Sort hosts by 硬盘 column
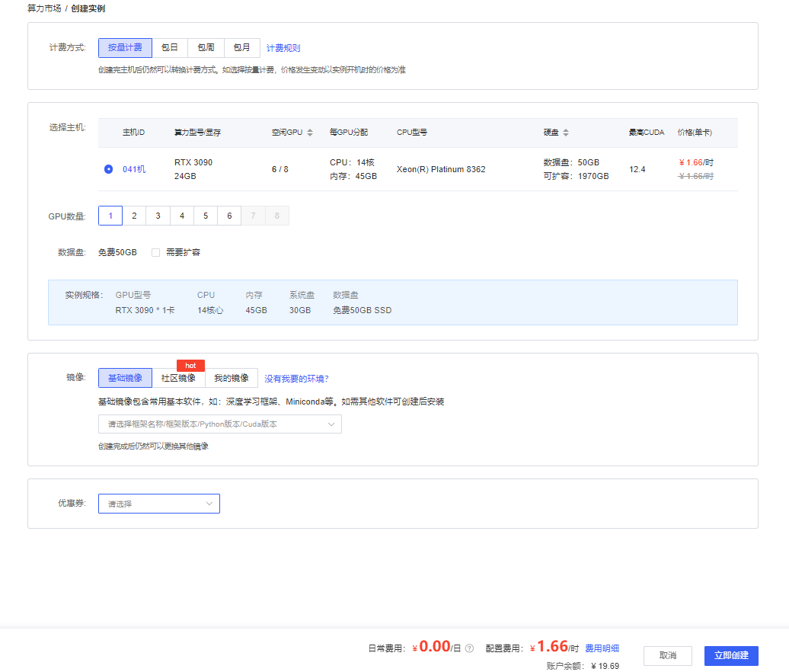 pyautogui.click(x=566, y=133)
